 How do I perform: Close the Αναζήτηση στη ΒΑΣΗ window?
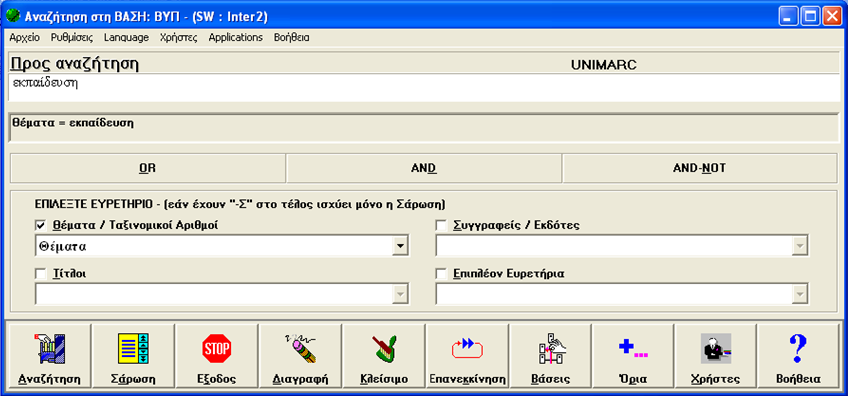(x=831, y=17)
